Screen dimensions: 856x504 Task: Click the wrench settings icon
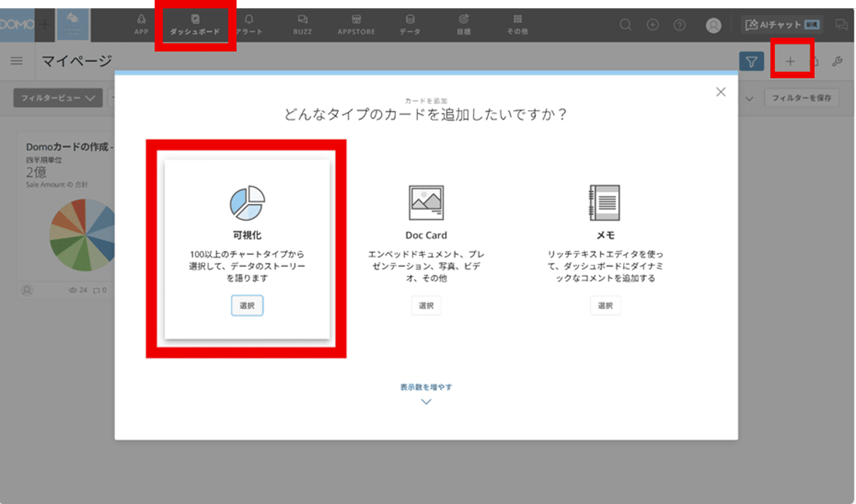[837, 61]
